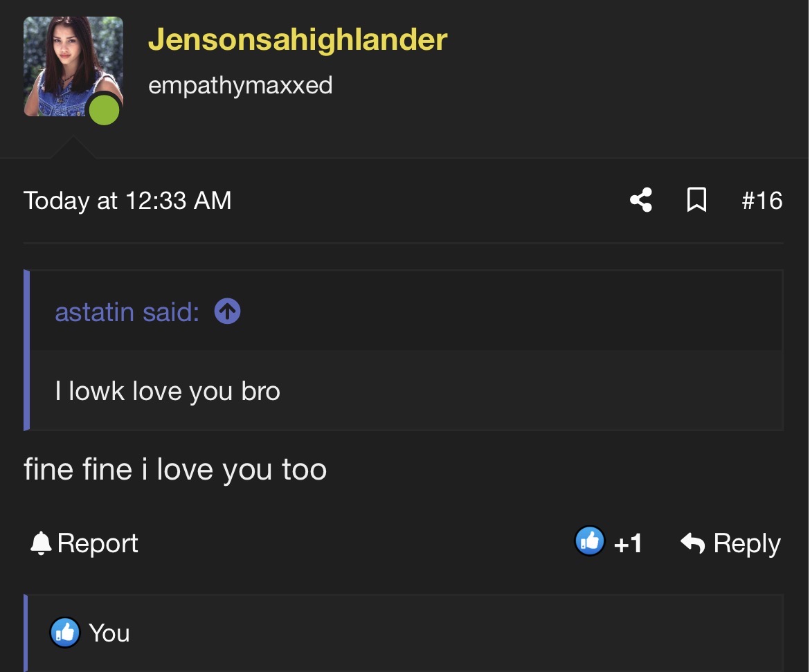The height and width of the screenshot is (672, 810).
Task: Toggle the blue thumbs-up like beside +1
Action: coord(590,542)
